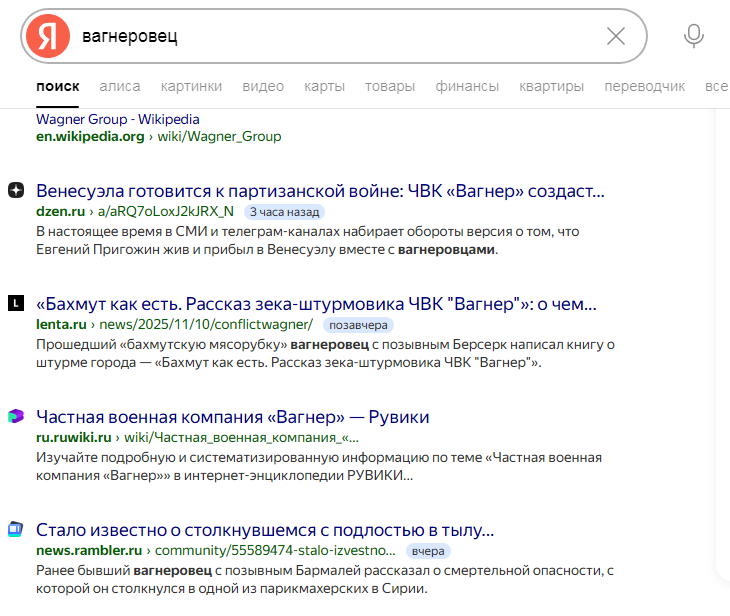Click the ru.ruwiki.ru URL link
This screenshot has height=616, width=730.
(197, 438)
